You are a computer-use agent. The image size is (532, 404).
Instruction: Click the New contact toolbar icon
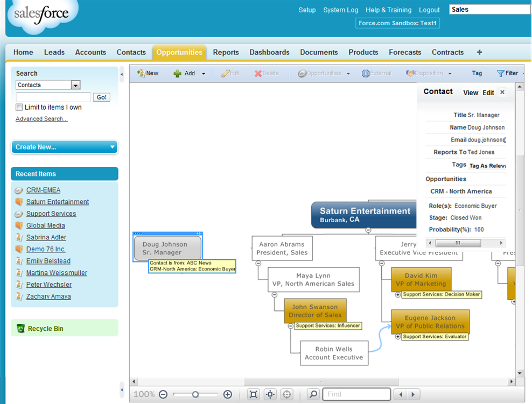click(x=141, y=73)
